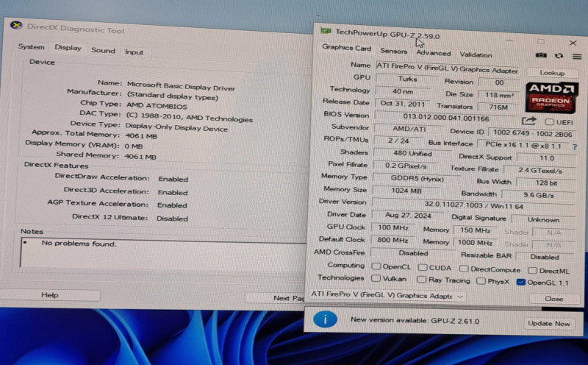Toggle the DirectML checkbox
Viewport: 588px width, 365px height.
point(532,270)
